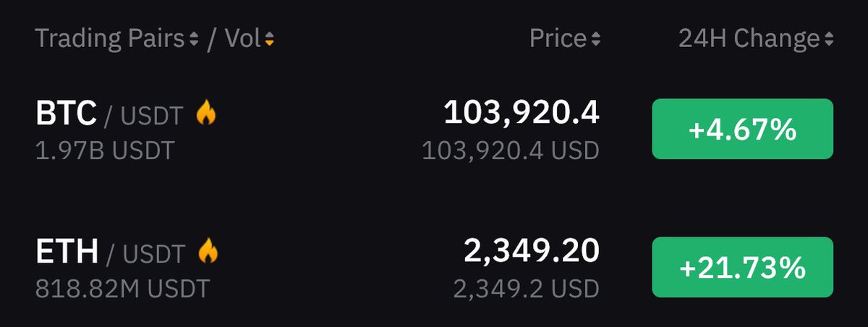Click the 2,349.2 USD converted price
The image size is (868, 327).
(x=527, y=289)
